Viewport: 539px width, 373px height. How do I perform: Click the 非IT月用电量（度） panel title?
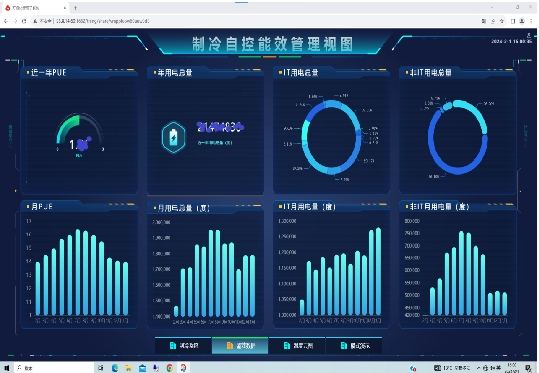(439, 207)
